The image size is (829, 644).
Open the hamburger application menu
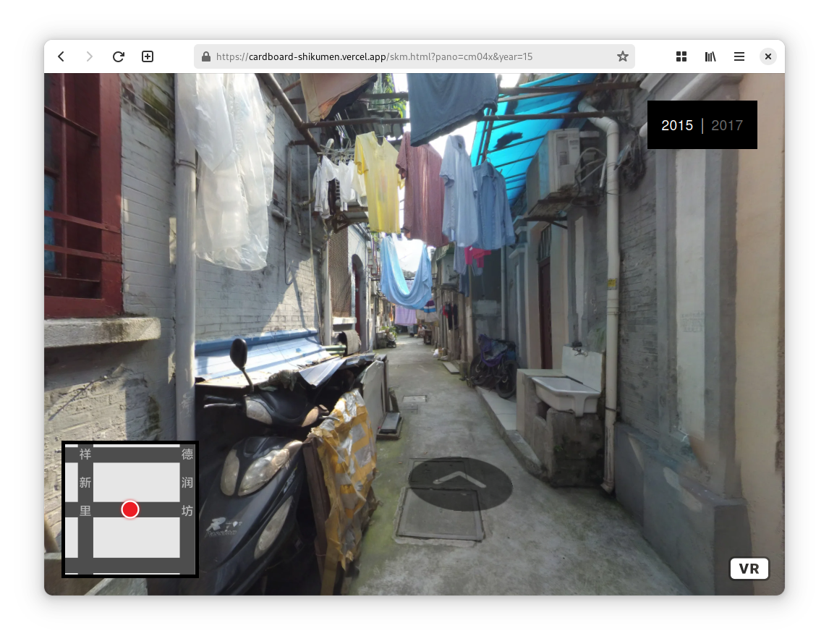click(x=739, y=56)
